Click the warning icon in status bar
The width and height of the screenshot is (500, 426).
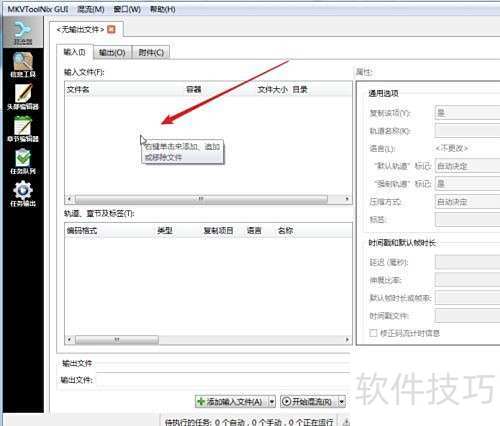(x=346, y=422)
